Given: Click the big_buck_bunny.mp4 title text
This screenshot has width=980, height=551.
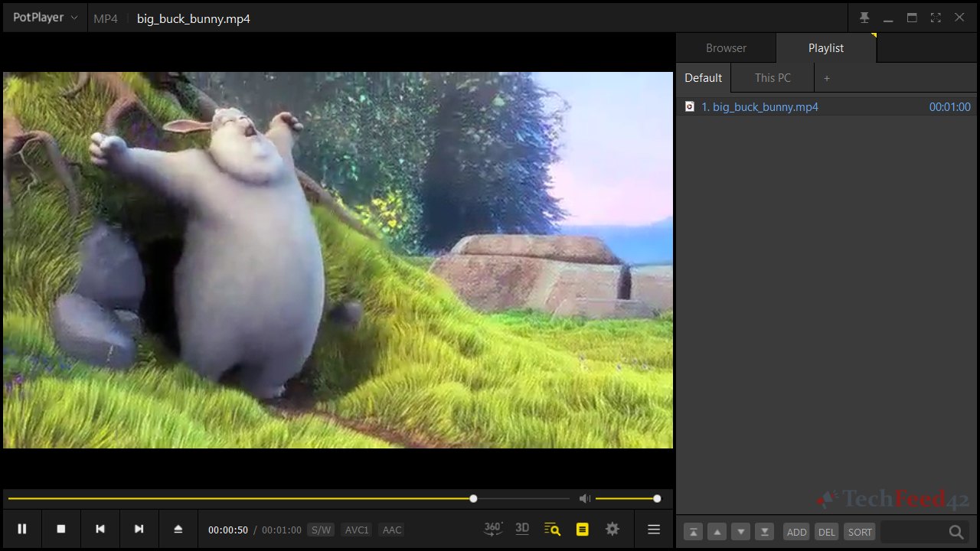Looking at the screenshot, I should tap(194, 18).
